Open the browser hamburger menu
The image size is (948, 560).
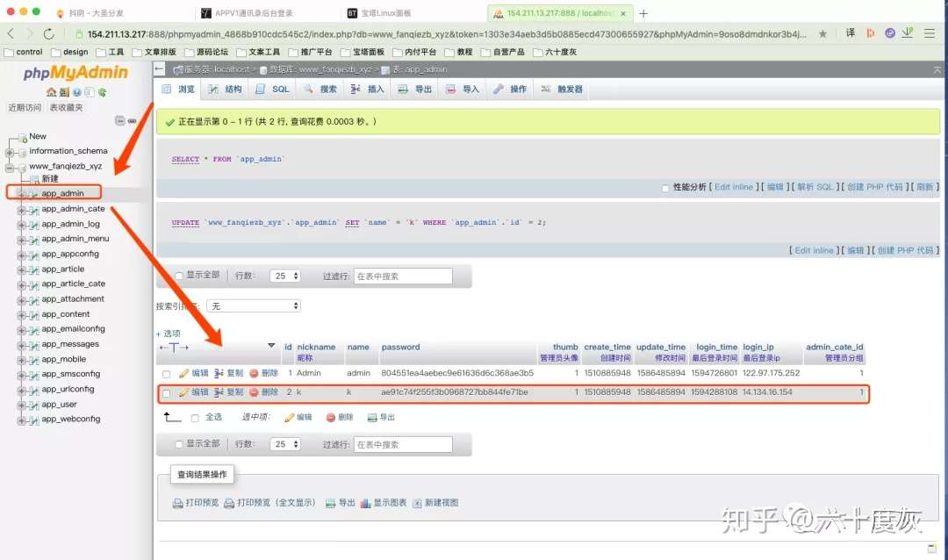930,34
